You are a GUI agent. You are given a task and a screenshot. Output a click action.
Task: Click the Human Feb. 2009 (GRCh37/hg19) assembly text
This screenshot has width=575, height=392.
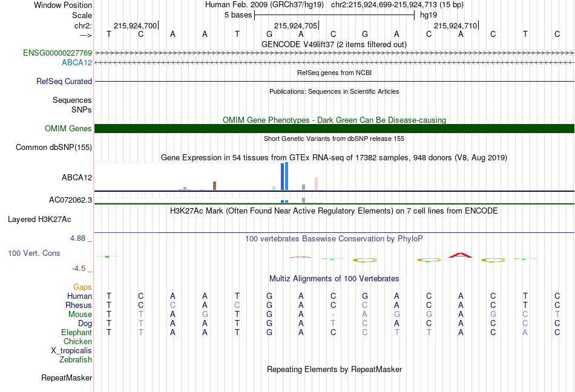(x=264, y=5)
